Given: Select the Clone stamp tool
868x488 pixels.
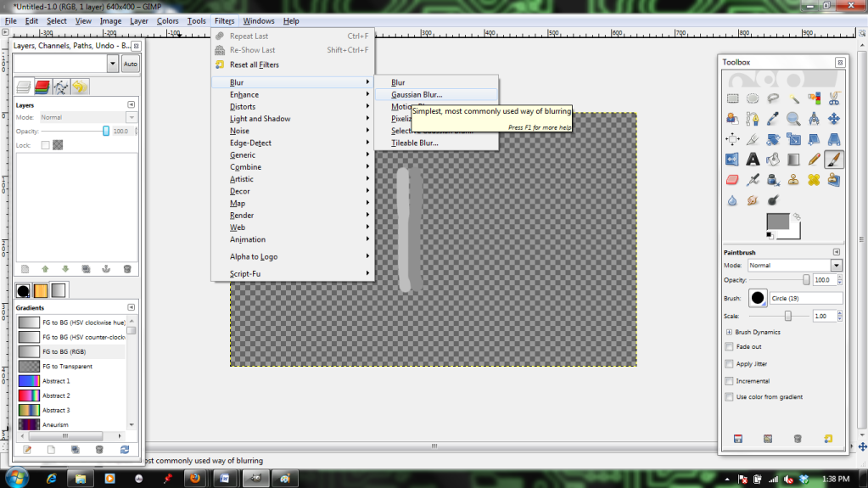Looking at the screenshot, I should click(x=793, y=180).
